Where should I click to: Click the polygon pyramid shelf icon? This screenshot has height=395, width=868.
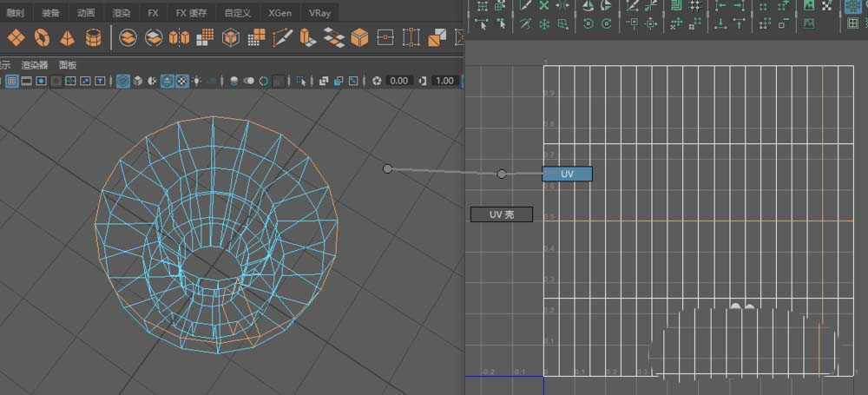click(67, 37)
